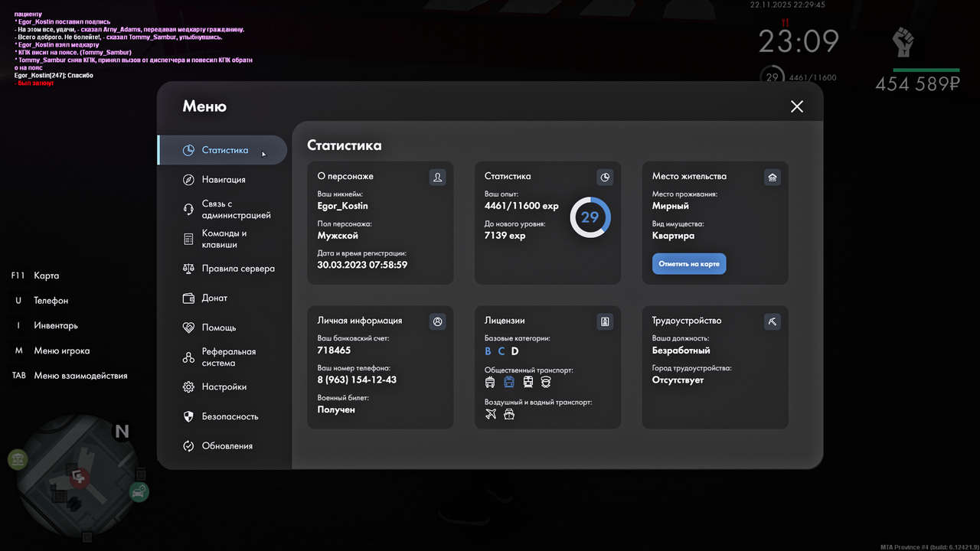This screenshot has height=551, width=980.
Task: Click the driver cap license icon
Action: tap(546, 382)
